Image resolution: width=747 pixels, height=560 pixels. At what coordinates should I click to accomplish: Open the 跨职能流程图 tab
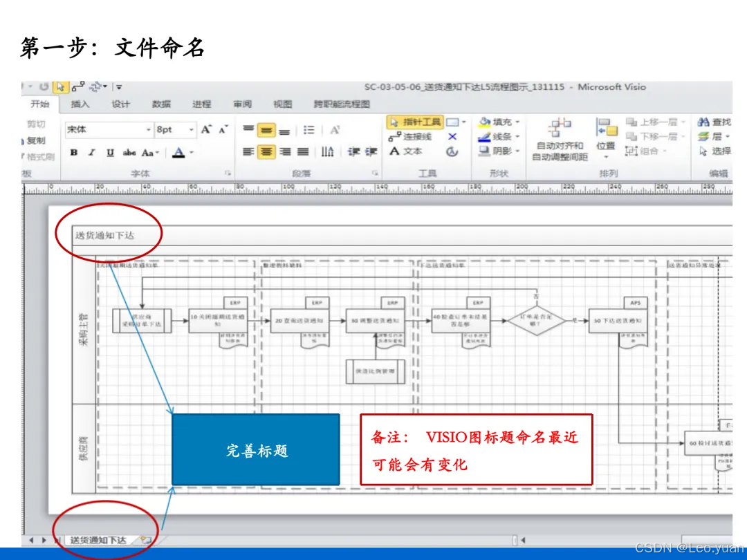(x=342, y=104)
